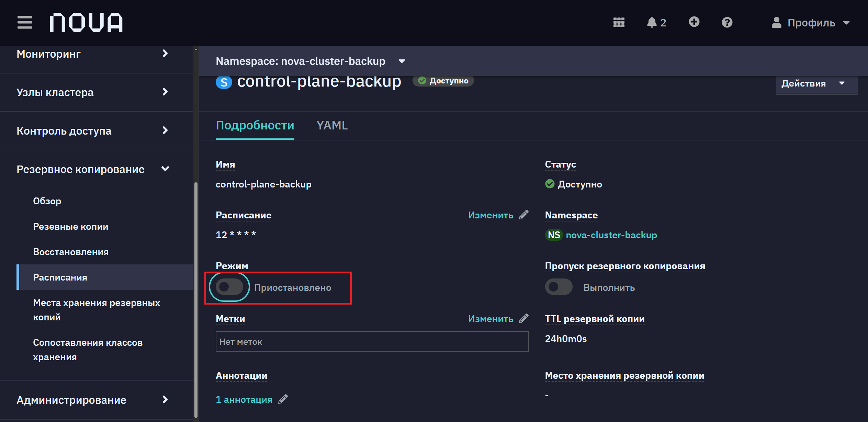868x422 pixels.
Task: Click the cron value 12 * * * *
Action: point(236,235)
